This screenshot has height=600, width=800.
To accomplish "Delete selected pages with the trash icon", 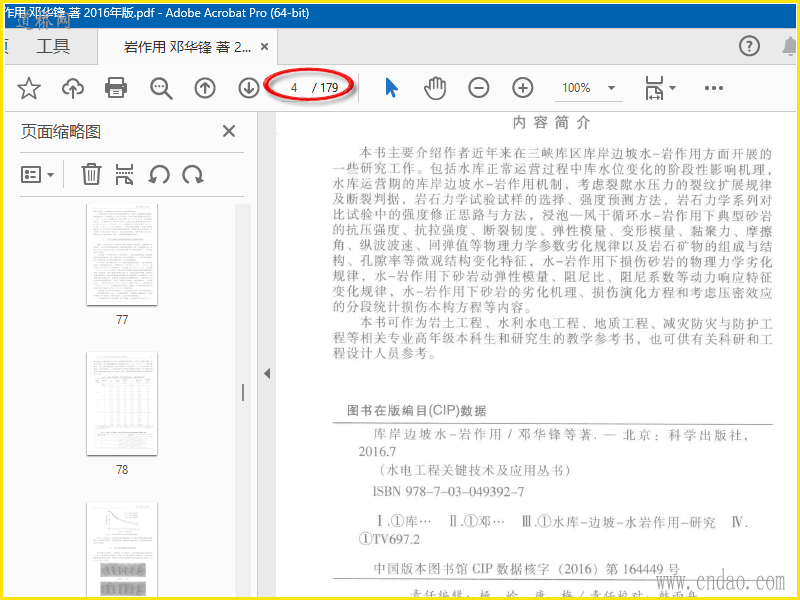I will coord(91,174).
